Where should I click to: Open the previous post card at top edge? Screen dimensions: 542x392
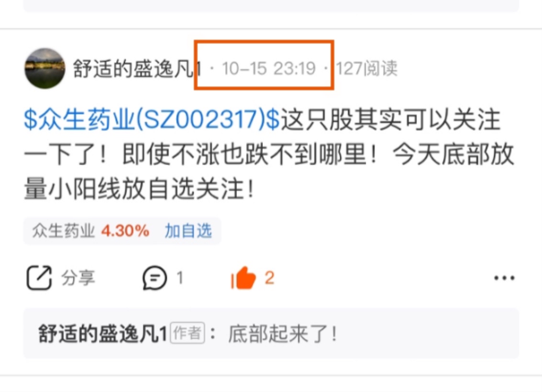[271, 6]
